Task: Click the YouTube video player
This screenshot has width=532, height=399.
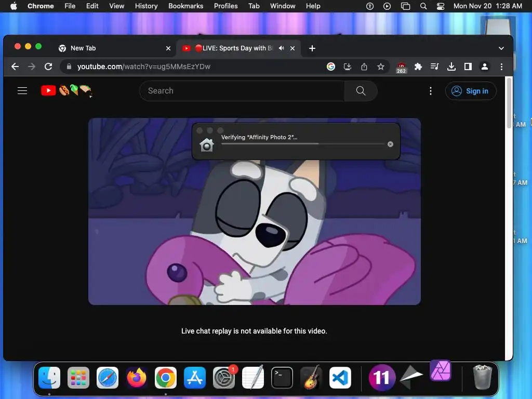Action: coord(255,211)
